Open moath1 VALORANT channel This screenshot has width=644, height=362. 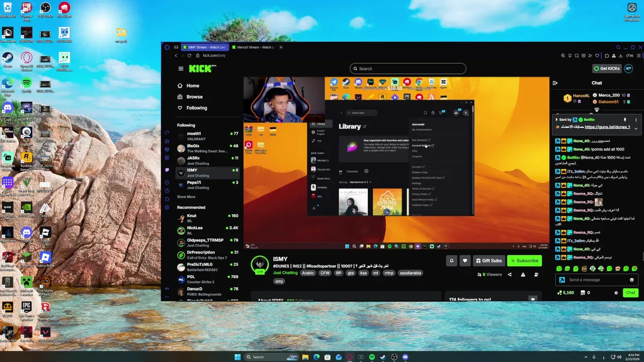tap(208, 136)
